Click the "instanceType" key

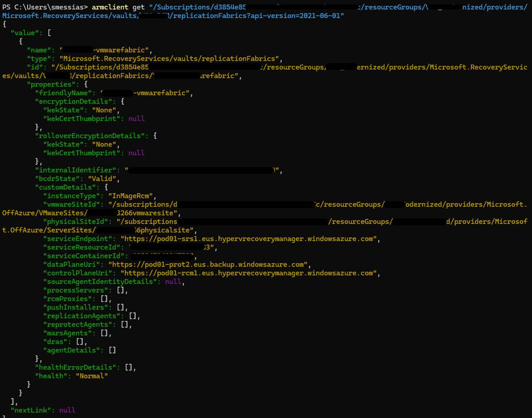pos(71,196)
